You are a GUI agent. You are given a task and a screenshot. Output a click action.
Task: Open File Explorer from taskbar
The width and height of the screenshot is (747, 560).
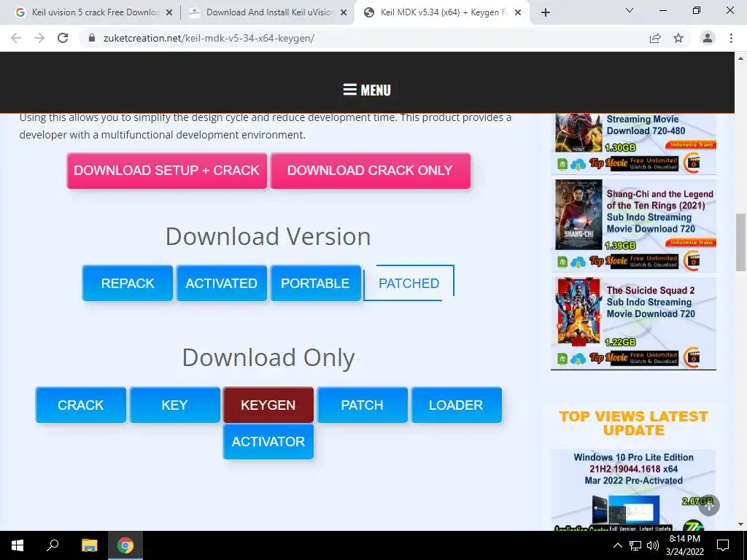pos(89,545)
